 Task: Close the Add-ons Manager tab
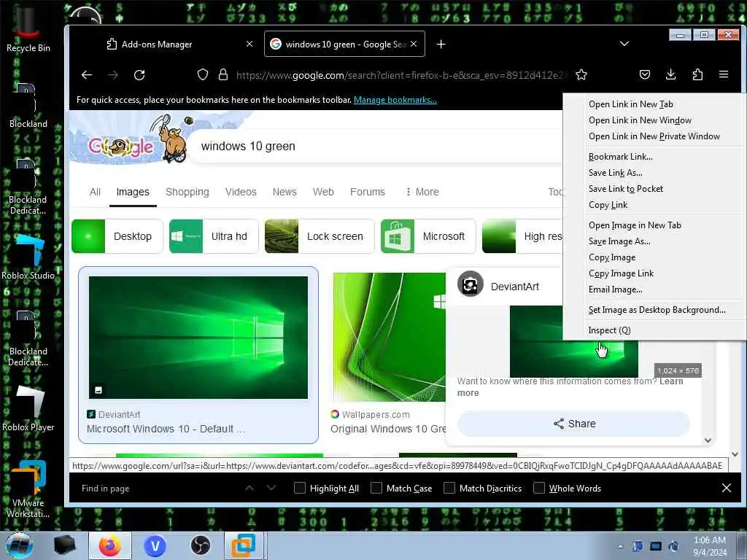click(x=249, y=44)
